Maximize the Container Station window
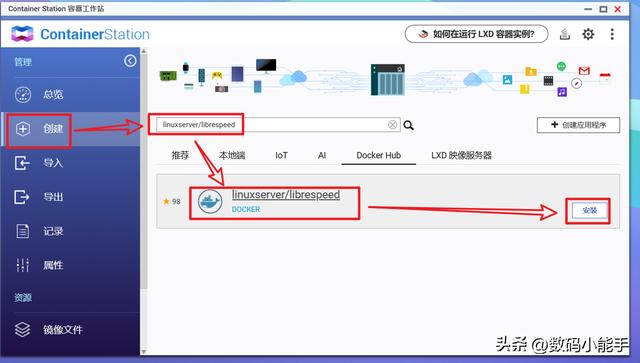The height and width of the screenshot is (363, 640). 603,9
